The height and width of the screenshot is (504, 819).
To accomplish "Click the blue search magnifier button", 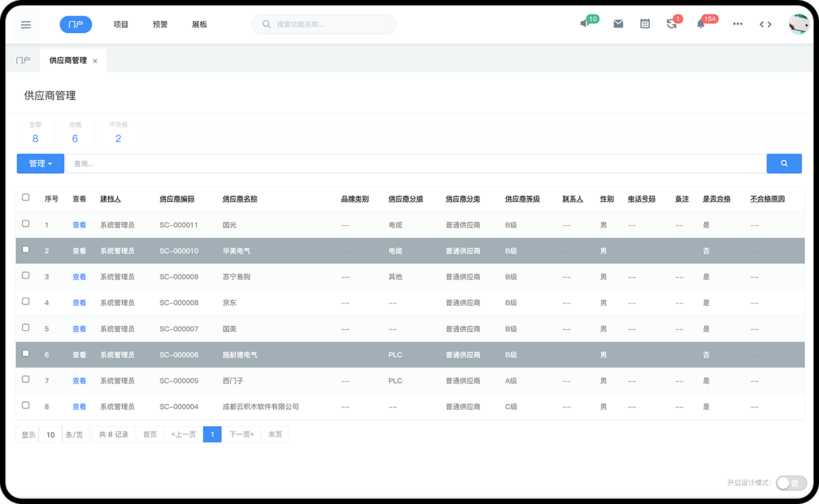I will tap(784, 163).
